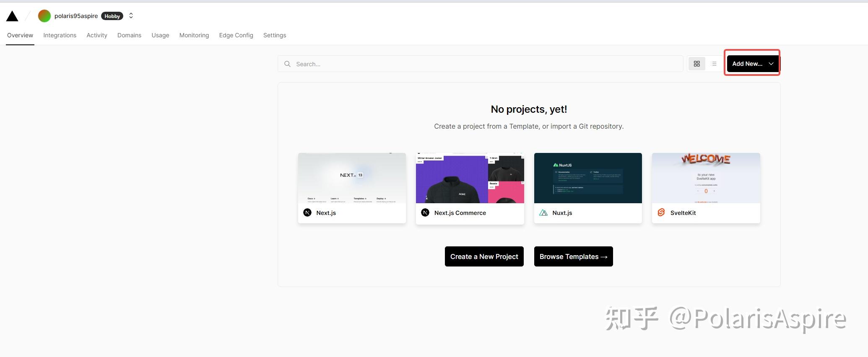Go to the Edge Config tab
Image resolution: width=868 pixels, height=357 pixels.
click(x=236, y=35)
